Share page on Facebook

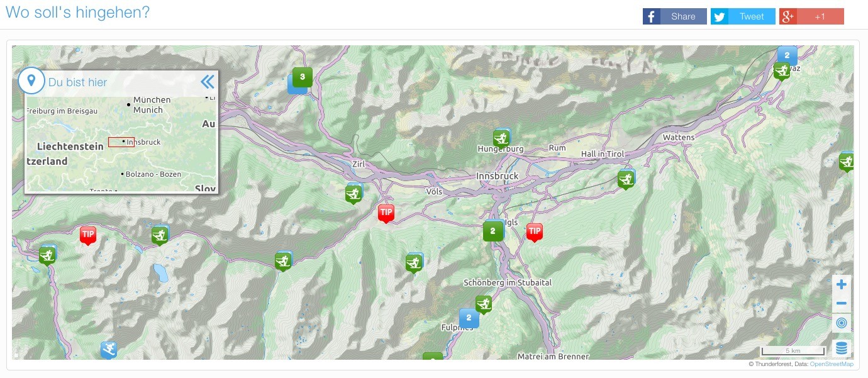pos(674,16)
